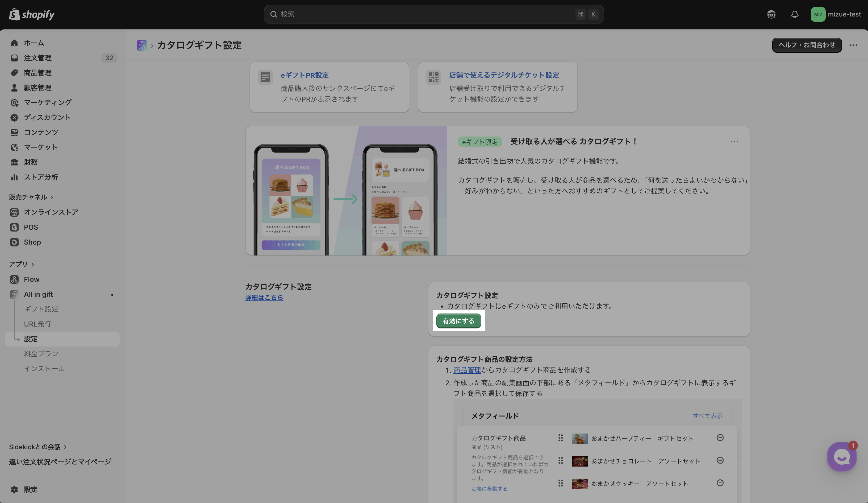The width and height of the screenshot is (868, 503).
Task: Open the 詳細はこちら link
Action: click(264, 298)
